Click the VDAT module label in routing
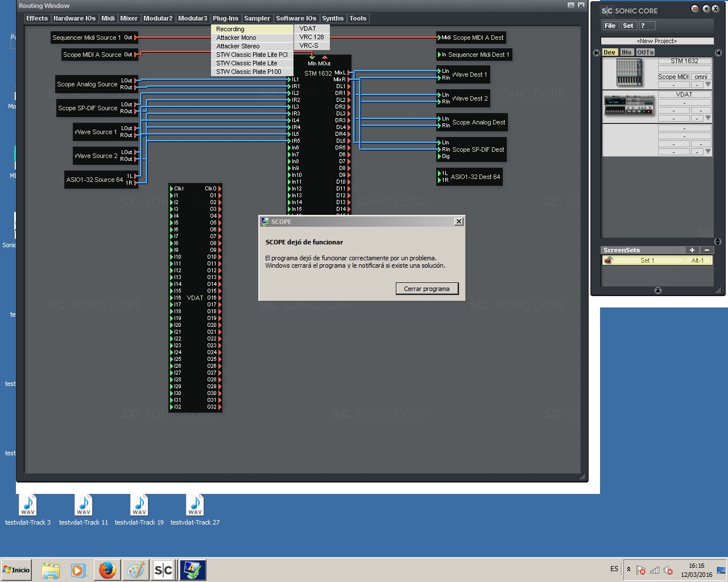Viewport: 728px width, 582px height. click(x=195, y=298)
